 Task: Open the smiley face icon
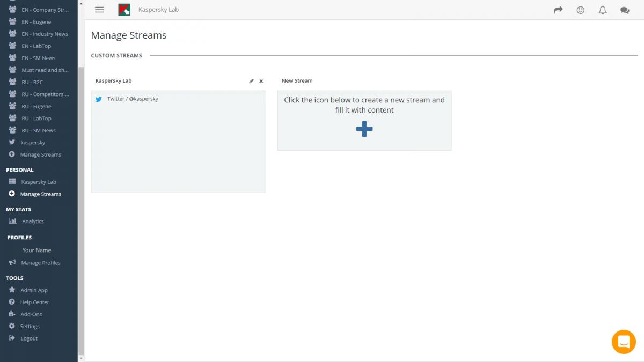[580, 10]
